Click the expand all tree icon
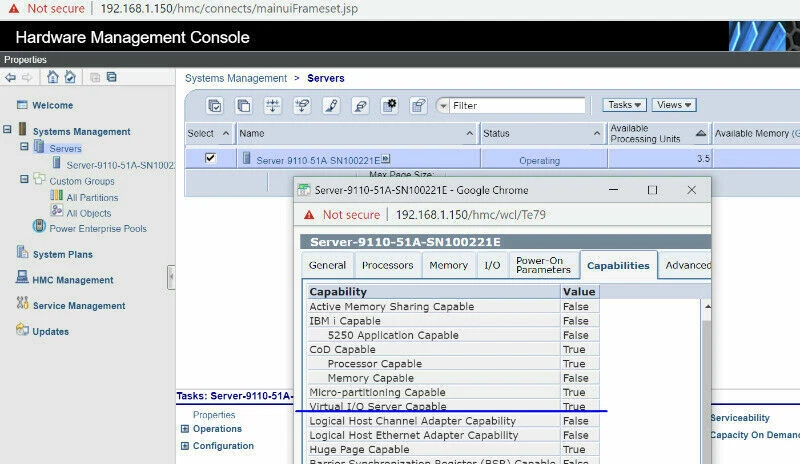This screenshot has height=464, width=800. [95, 78]
